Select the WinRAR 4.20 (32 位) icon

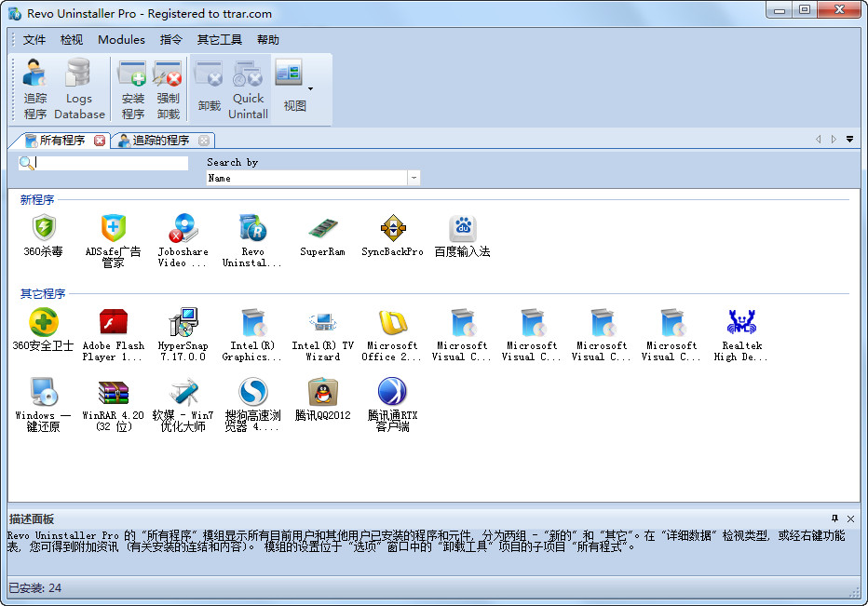click(113, 405)
